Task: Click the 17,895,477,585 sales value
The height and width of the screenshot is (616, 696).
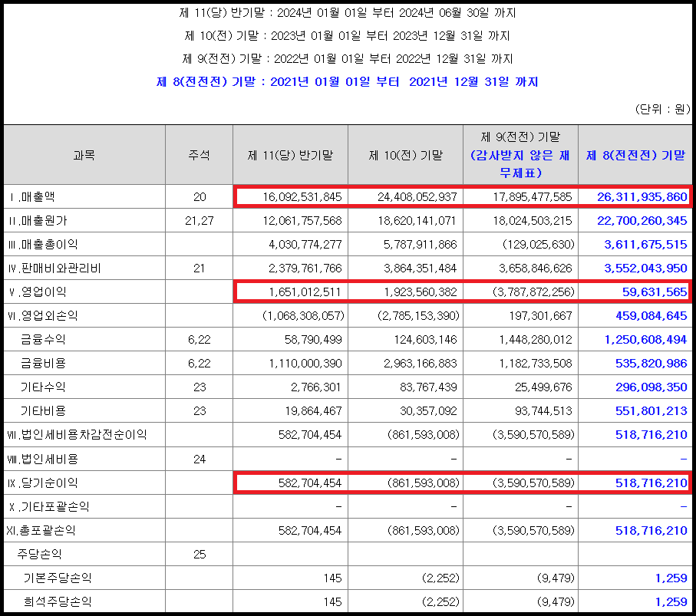Action: click(x=533, y=196)
